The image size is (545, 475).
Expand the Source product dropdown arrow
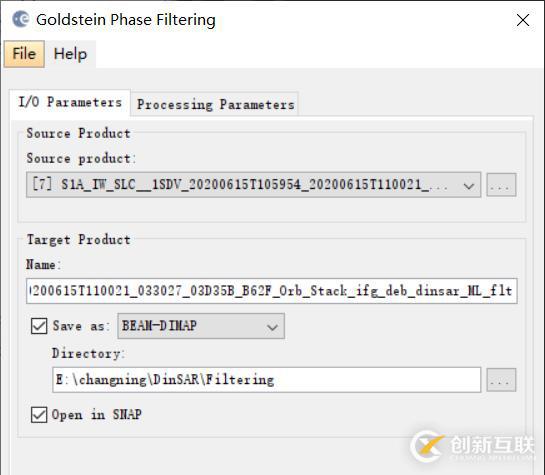click(469, 185)
